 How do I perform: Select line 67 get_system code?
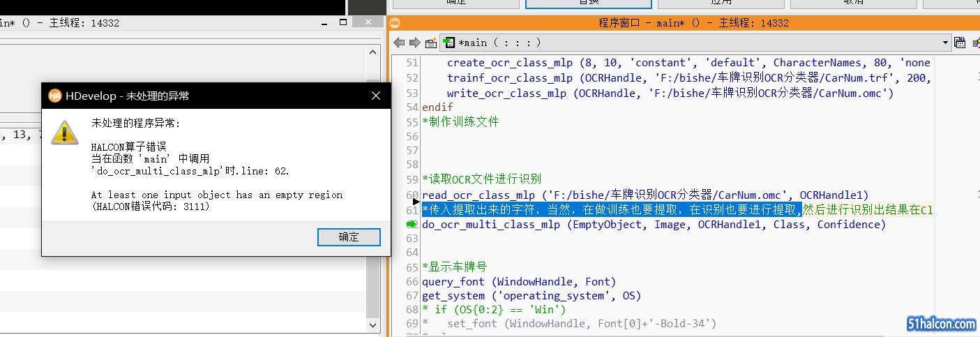[x=531, y=296]
